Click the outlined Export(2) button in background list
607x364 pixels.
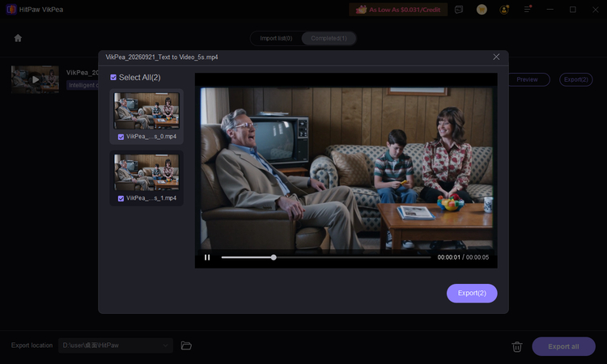tap(575, 79)
